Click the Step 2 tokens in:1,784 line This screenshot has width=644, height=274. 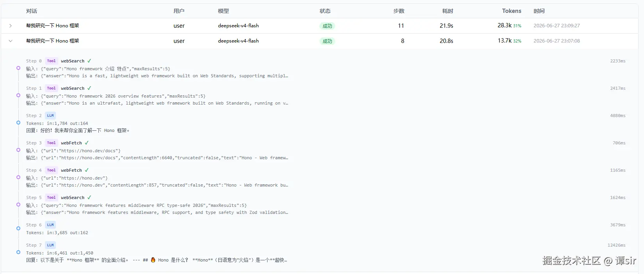tap(57, 123)
